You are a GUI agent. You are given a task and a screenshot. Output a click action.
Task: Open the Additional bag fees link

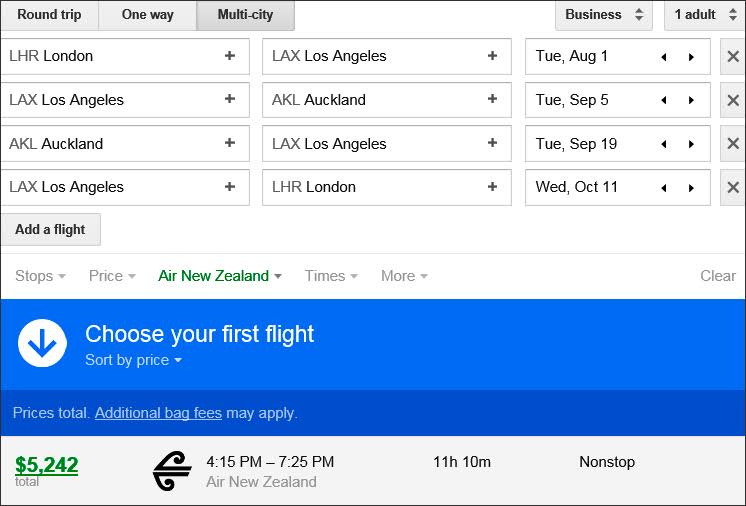[158, 413]
